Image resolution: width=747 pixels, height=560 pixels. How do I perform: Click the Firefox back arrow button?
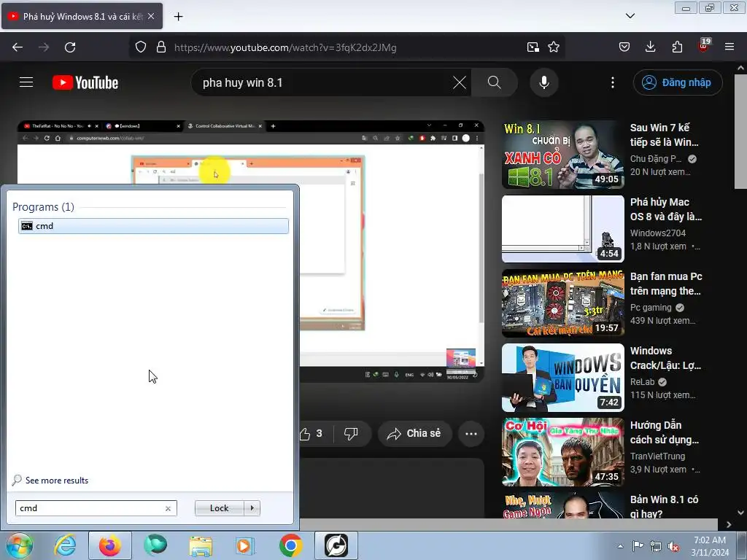click(x=18, y=47)
